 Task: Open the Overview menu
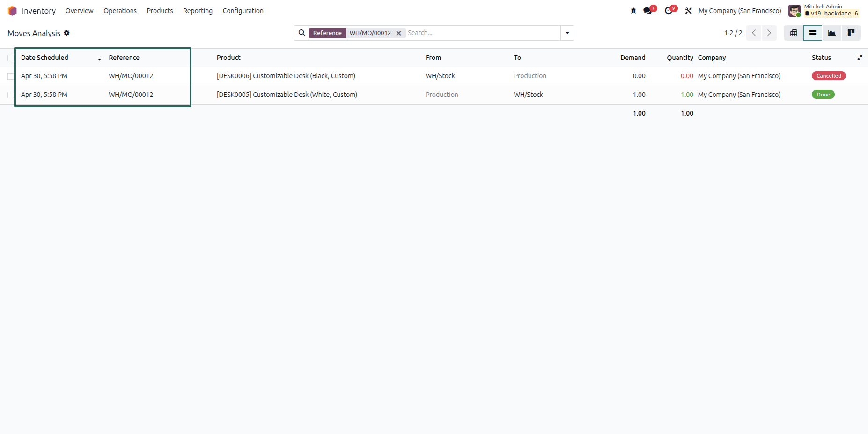79,11
